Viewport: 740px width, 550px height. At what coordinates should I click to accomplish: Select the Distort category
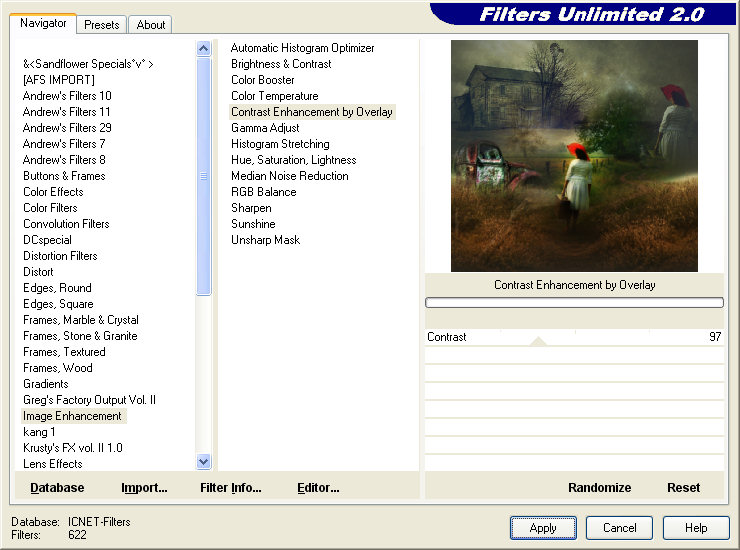pos(38,272)
